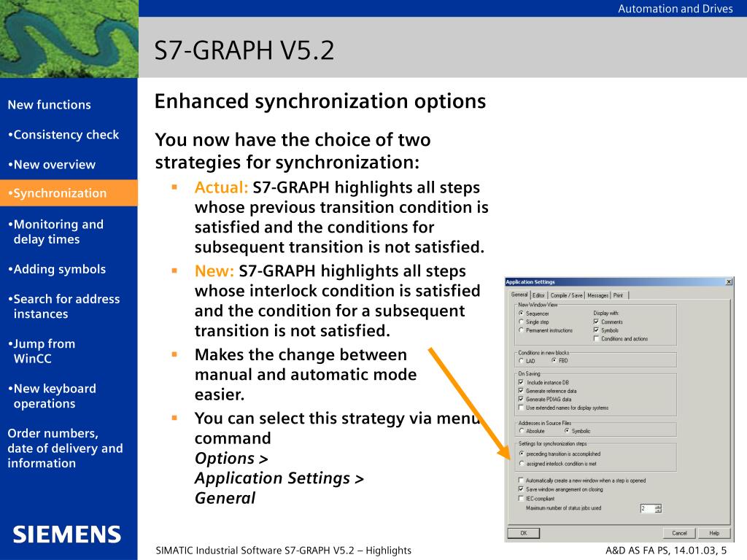Open Monitoring and delay times section
Viewport: 747px width, 560px height.
pyautogui.click(x=55, y=232)
